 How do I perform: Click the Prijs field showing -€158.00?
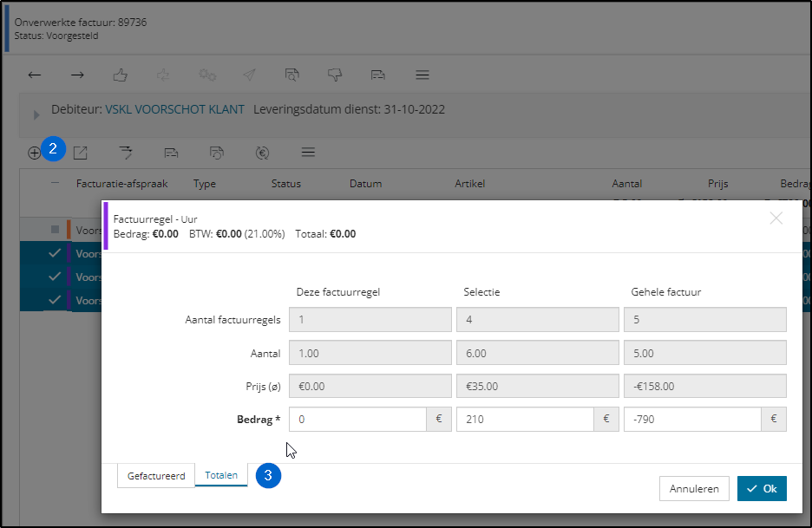pyautogui.click(x=704, y=386)
